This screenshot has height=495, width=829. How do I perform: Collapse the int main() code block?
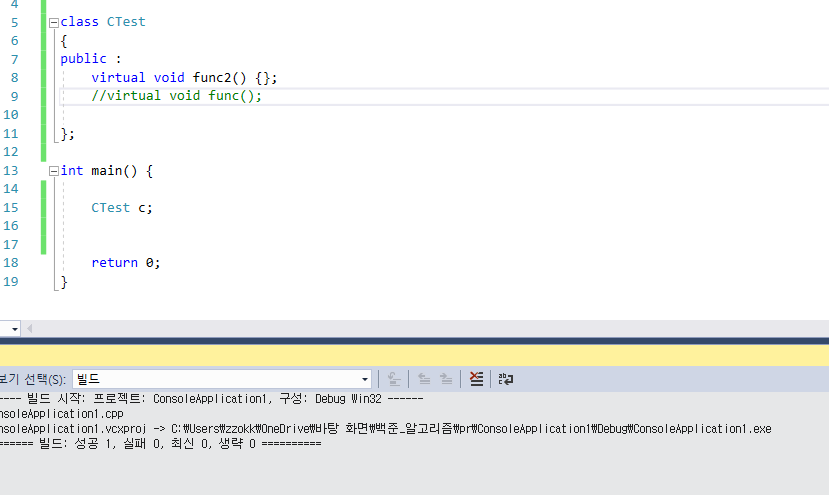[x=54, y=171]
